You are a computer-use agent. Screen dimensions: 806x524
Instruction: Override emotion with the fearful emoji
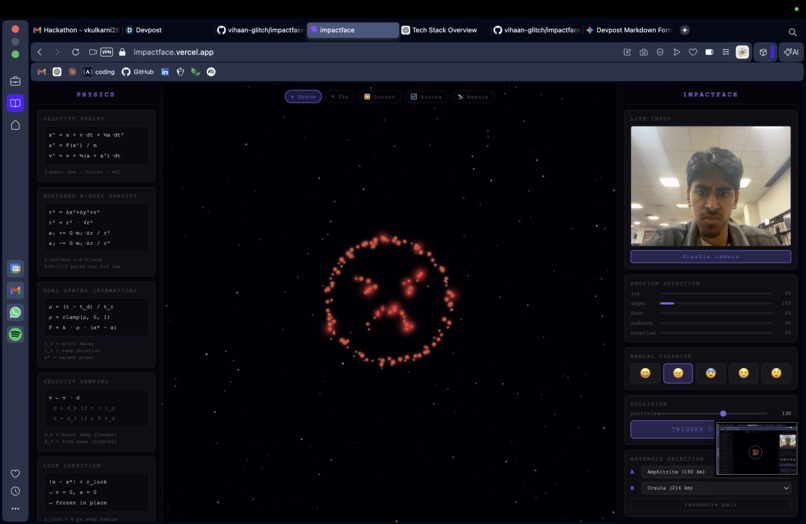coord(711,373)
